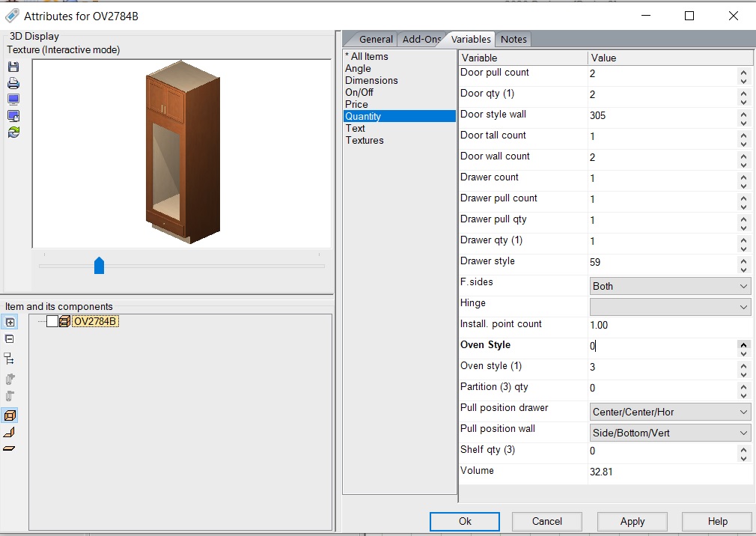The height and width of the screenshot is (536, 756).
Task: Select the Textures category
Action: coord(365,140)
